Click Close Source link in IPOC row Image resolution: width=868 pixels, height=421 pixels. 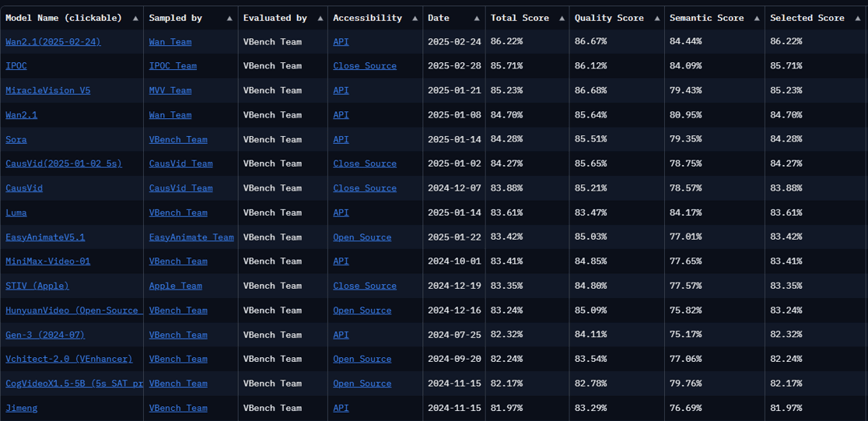click(365, 66)
